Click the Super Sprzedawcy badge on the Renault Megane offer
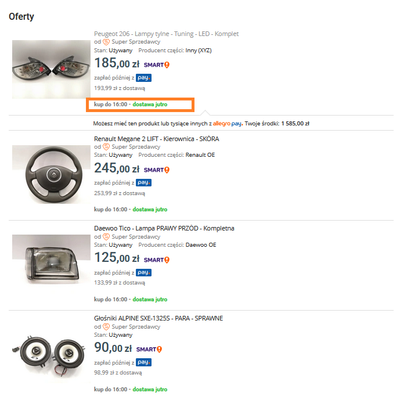The image size is (400, 396). tap(131, 147)
